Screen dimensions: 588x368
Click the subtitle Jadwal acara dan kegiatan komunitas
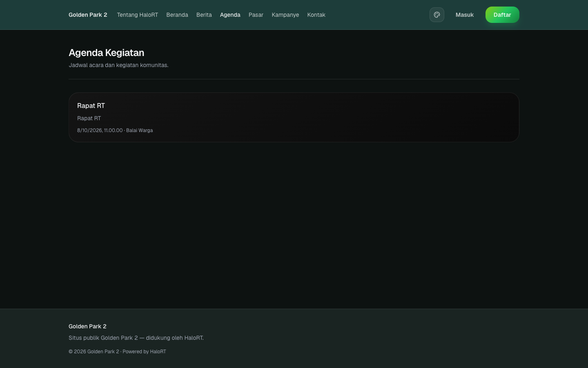118,65
